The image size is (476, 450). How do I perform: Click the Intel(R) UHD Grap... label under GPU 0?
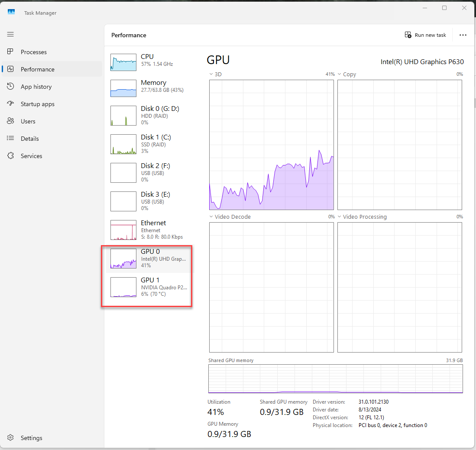tap(163, 259)
